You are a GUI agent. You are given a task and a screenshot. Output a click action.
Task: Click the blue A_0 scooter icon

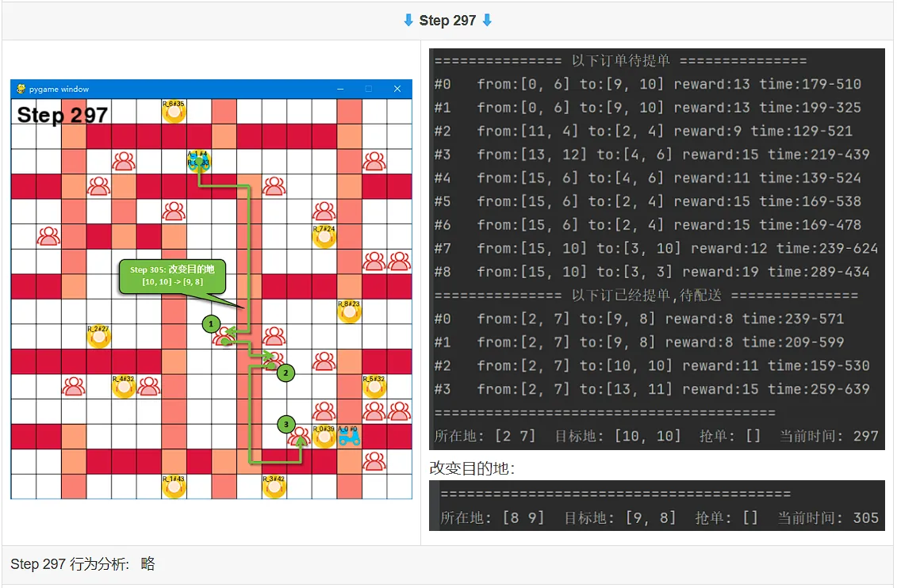(x=349, y=437)
